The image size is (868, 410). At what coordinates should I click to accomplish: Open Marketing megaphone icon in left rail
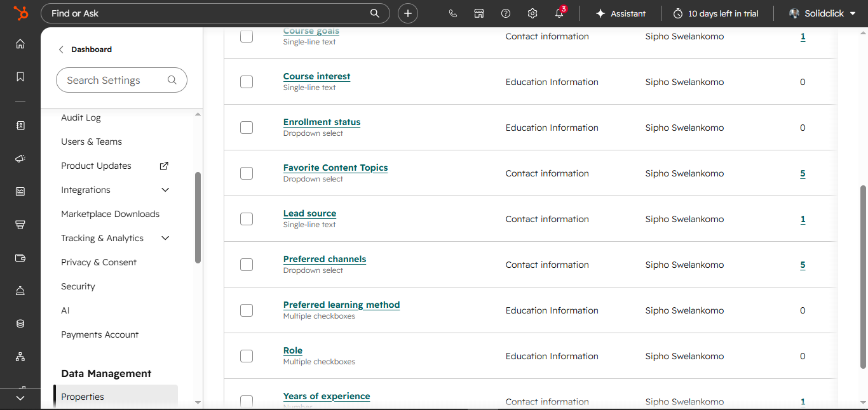tap(20, 159)
